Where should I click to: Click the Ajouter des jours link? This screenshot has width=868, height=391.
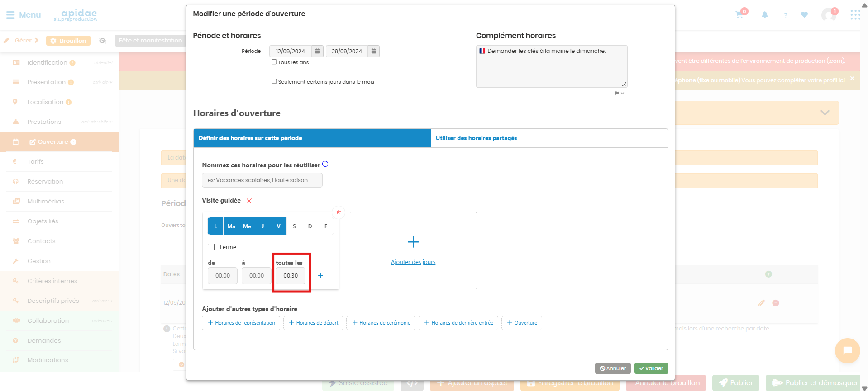(413, 262)
